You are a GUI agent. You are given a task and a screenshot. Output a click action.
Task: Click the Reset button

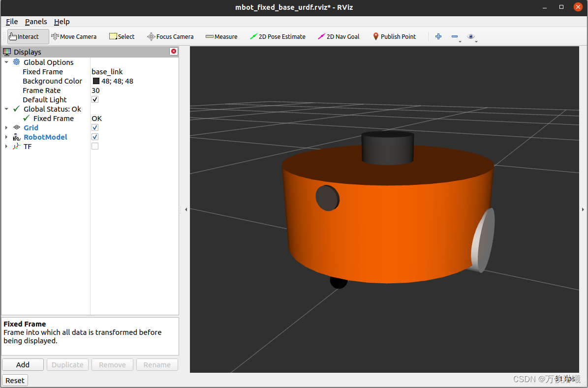click(x=15, y=381)
